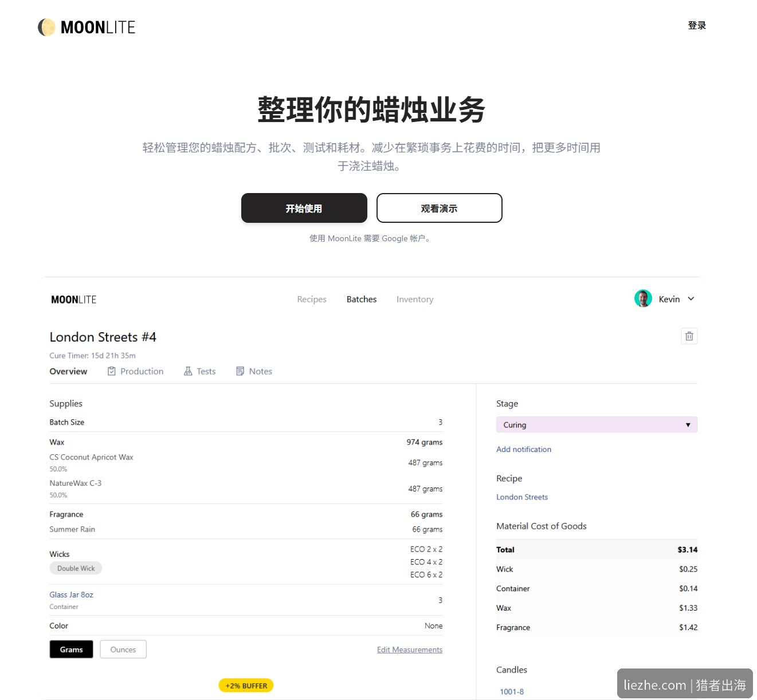
Task: Click the Container $0.14 cost value
Action: [x=688, y=588]
